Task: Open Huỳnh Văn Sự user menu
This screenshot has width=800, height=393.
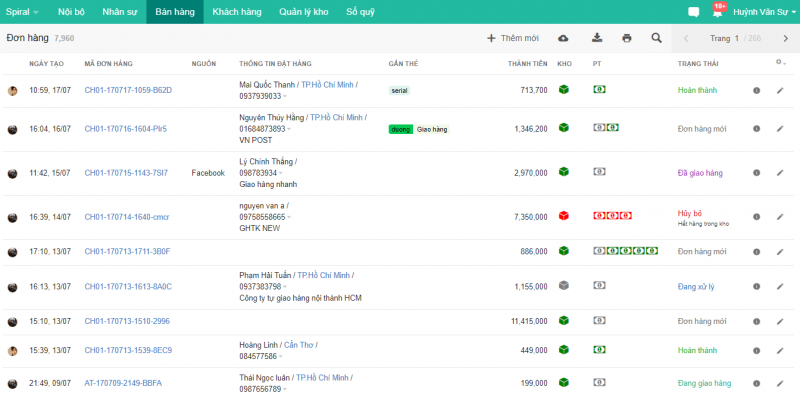Action: click(764, 12)
